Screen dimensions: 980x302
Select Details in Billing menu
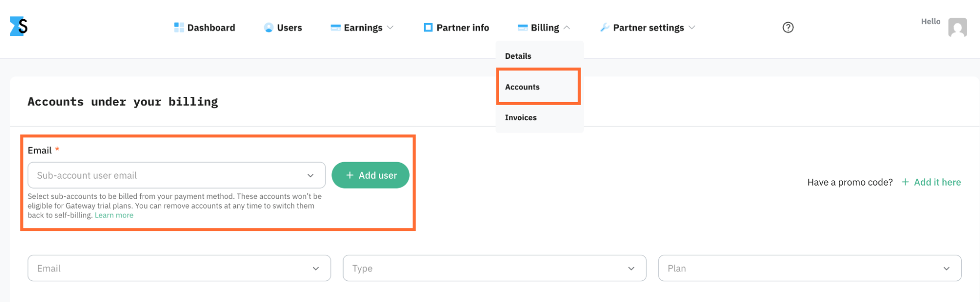pos(518,56)
